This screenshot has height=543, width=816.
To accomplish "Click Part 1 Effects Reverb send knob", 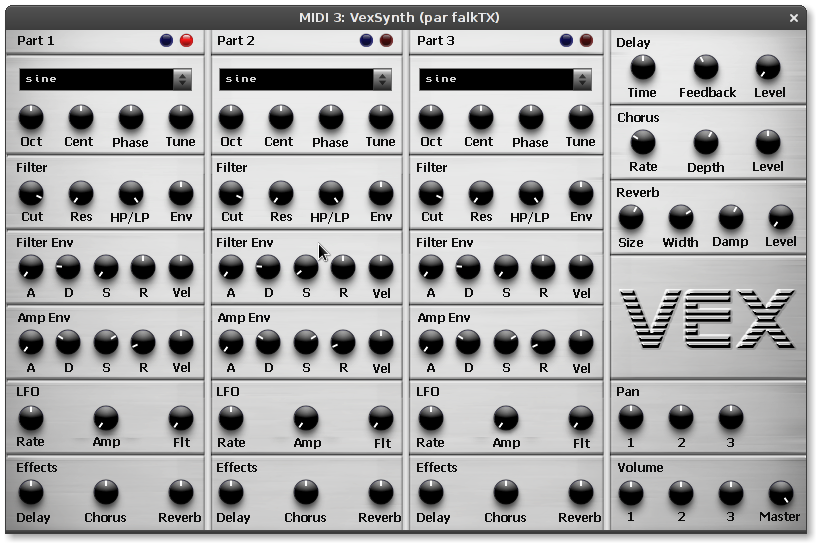I will [181, 493].
